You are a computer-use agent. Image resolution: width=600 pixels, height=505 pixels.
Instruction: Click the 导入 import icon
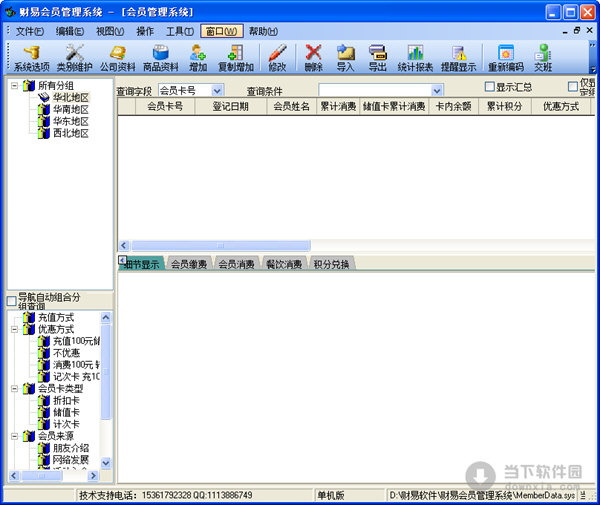pyautogui.click(x=346, y=58)
